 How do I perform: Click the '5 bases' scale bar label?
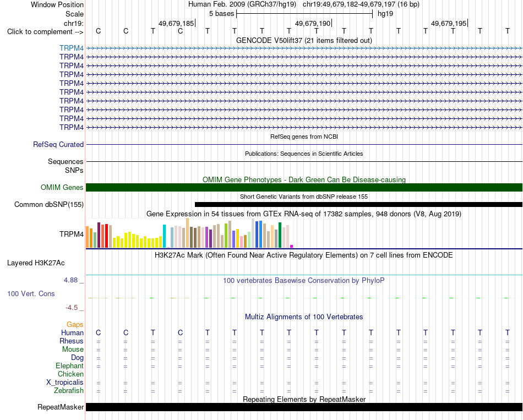(221, 14)
